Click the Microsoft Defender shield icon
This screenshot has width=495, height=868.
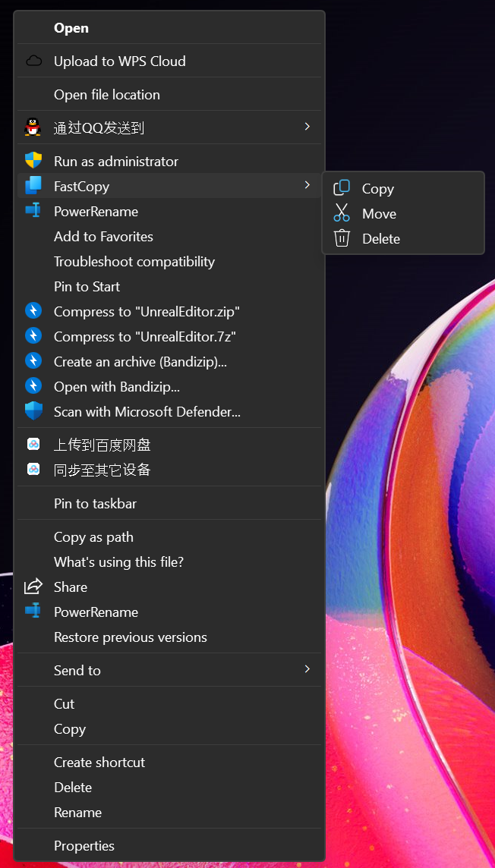click(33, 410)
